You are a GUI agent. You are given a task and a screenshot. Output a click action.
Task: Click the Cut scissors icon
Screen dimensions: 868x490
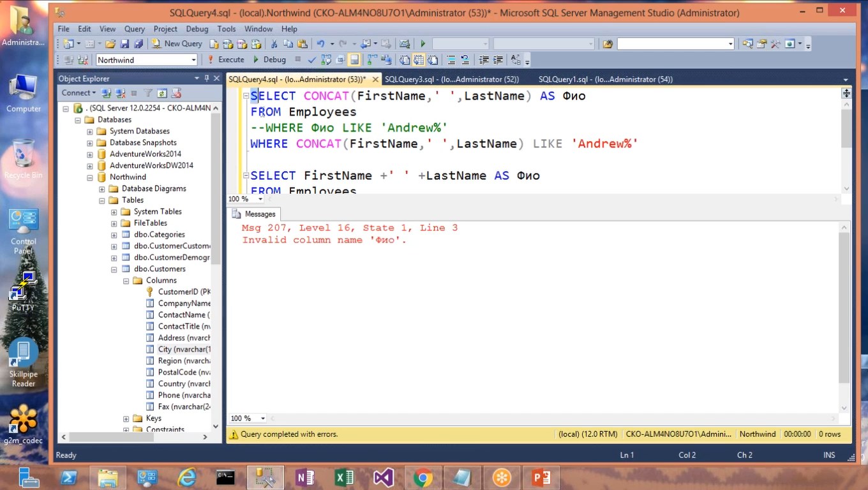point(274,44)
